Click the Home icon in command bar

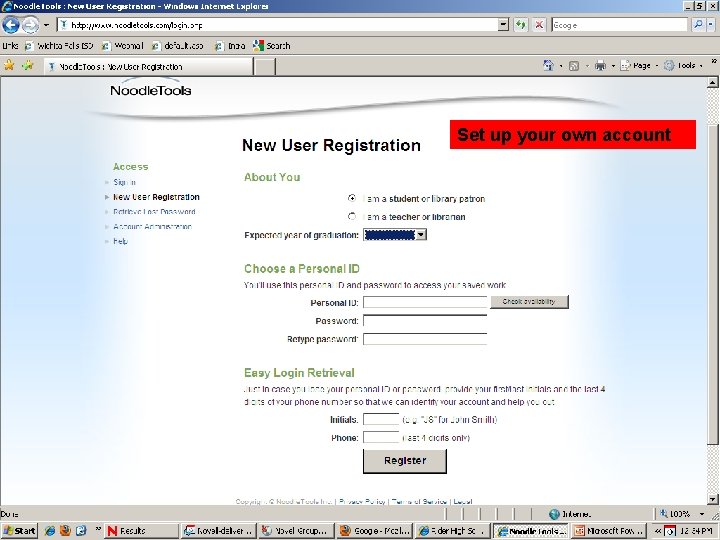point(548,66)
